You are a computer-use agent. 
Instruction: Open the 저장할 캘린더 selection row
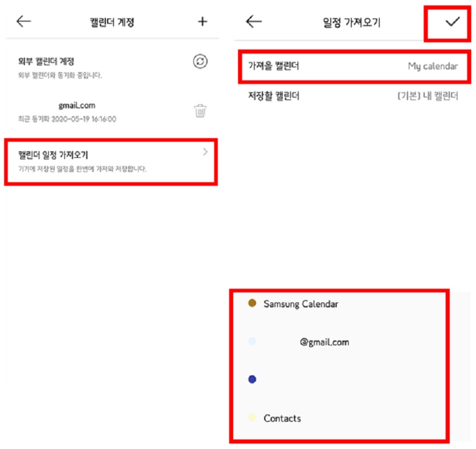coord(353,96)
